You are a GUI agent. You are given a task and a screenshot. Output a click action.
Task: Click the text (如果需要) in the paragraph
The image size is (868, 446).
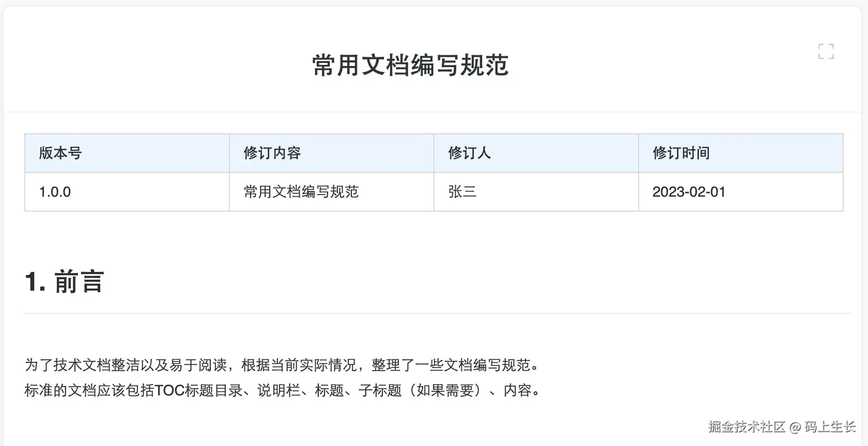(445, 390)
